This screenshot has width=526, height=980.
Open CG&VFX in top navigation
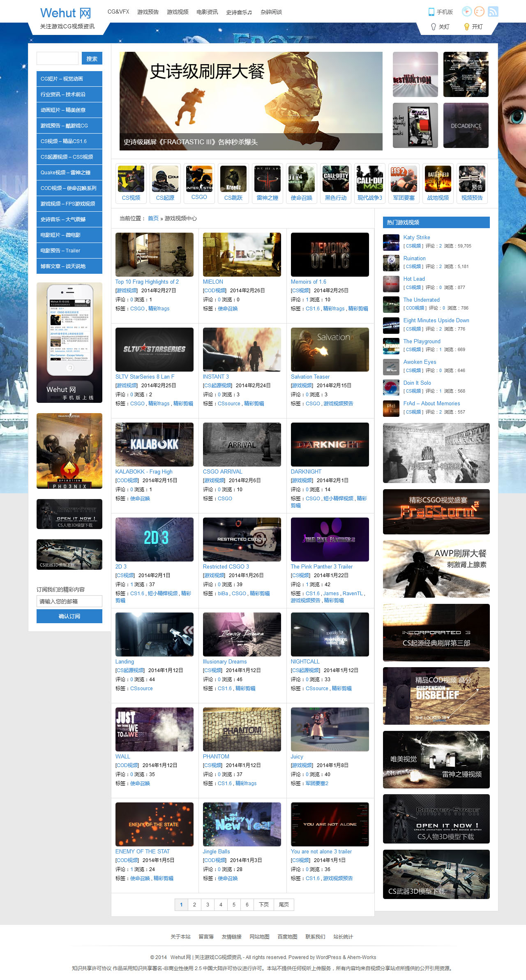tap(118, 12)
